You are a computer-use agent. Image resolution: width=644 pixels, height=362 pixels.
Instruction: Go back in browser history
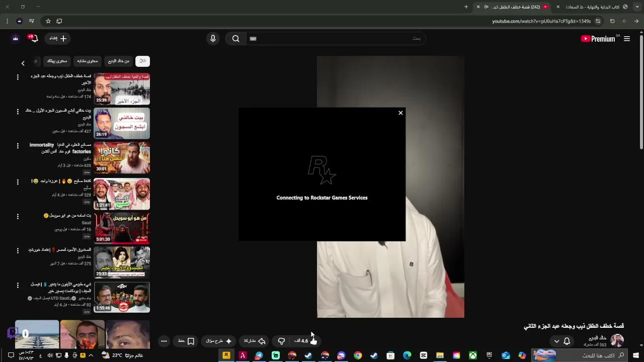636,21
